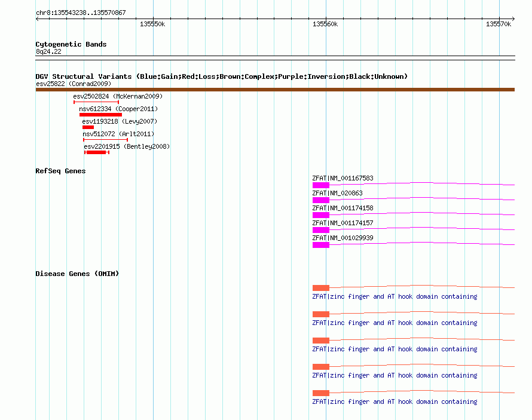The image size is (532, 420).
Task: Click the left arrow of the ruler
Action: coord(37,19)
